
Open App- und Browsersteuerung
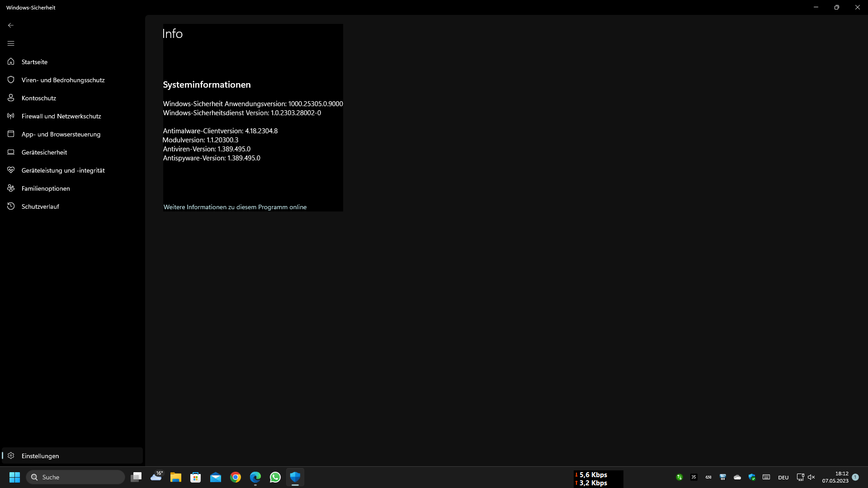(x=72, y=134)
